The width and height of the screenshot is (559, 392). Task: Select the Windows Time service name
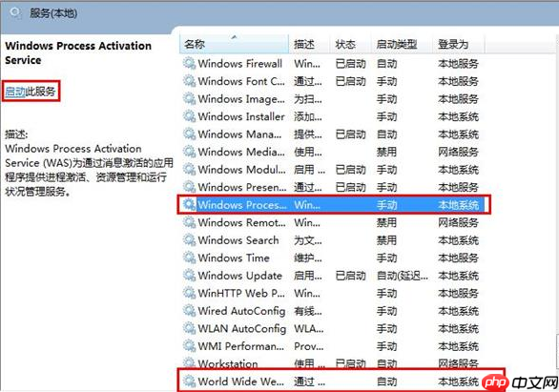(234, 258)
